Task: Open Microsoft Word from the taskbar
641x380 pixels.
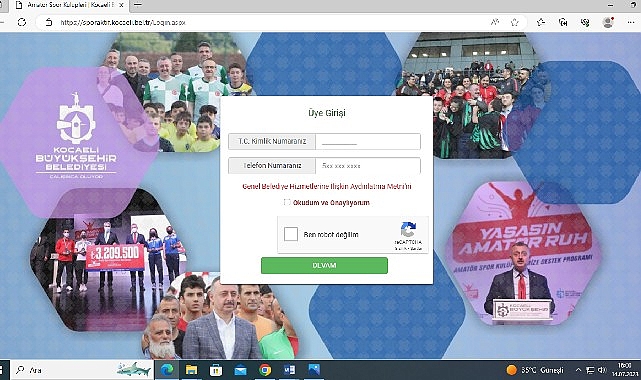Action: pos(289,370)
